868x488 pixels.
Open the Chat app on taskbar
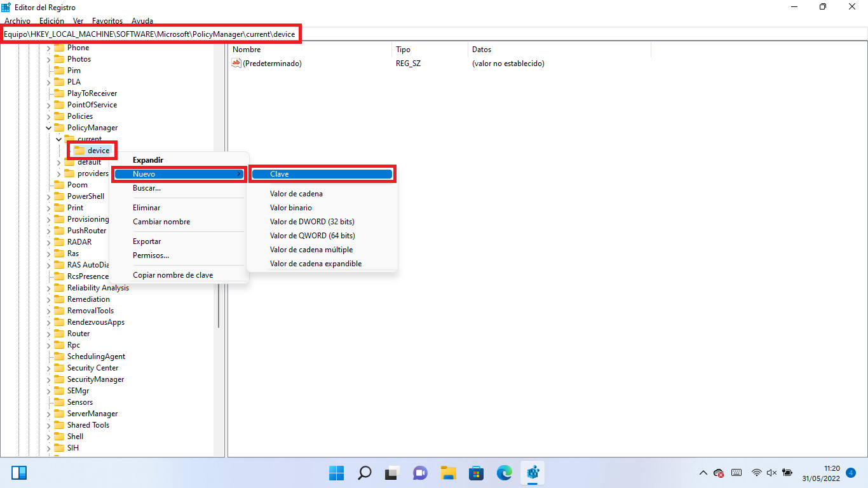point(421,473)
